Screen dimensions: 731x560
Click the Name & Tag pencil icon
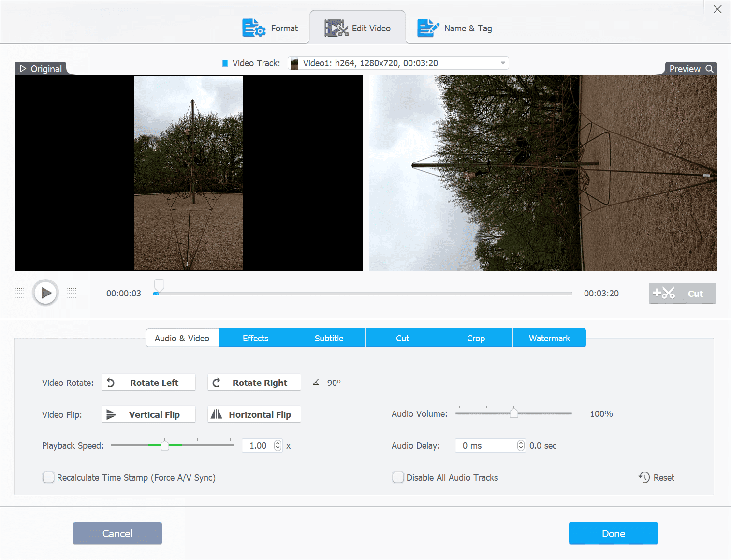coord(428,28)
